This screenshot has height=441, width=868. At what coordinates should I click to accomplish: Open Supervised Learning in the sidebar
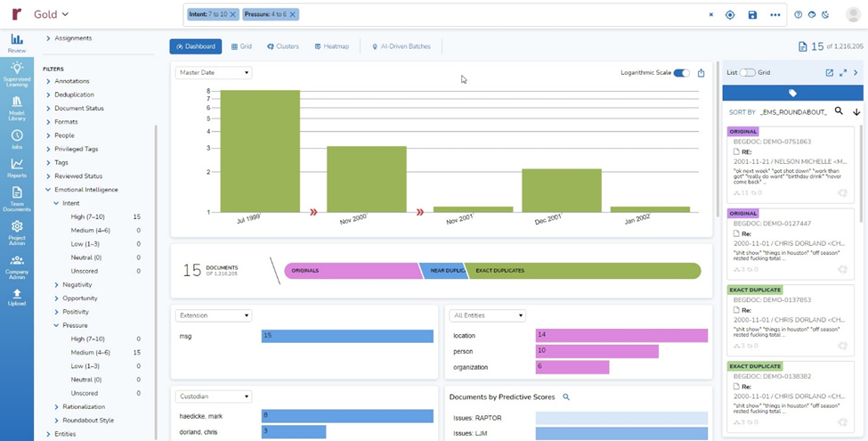point(17,74)
